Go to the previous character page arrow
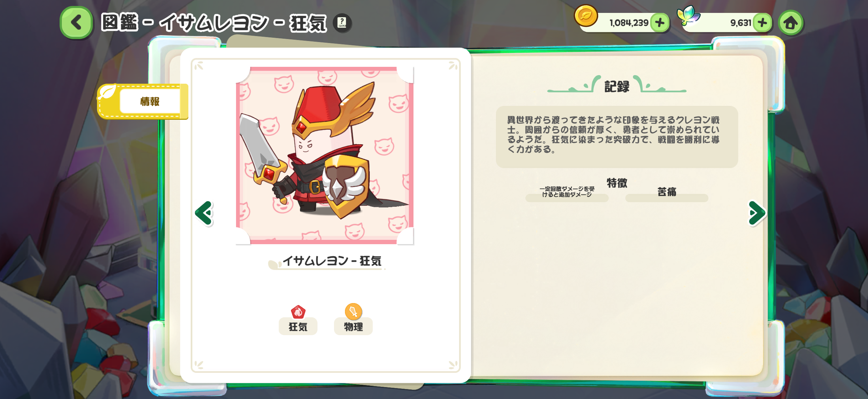868x399 pixels. 204,213
